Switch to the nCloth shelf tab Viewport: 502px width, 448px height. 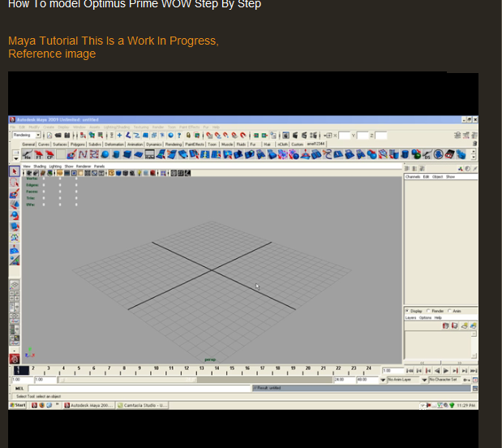(282, 144)
